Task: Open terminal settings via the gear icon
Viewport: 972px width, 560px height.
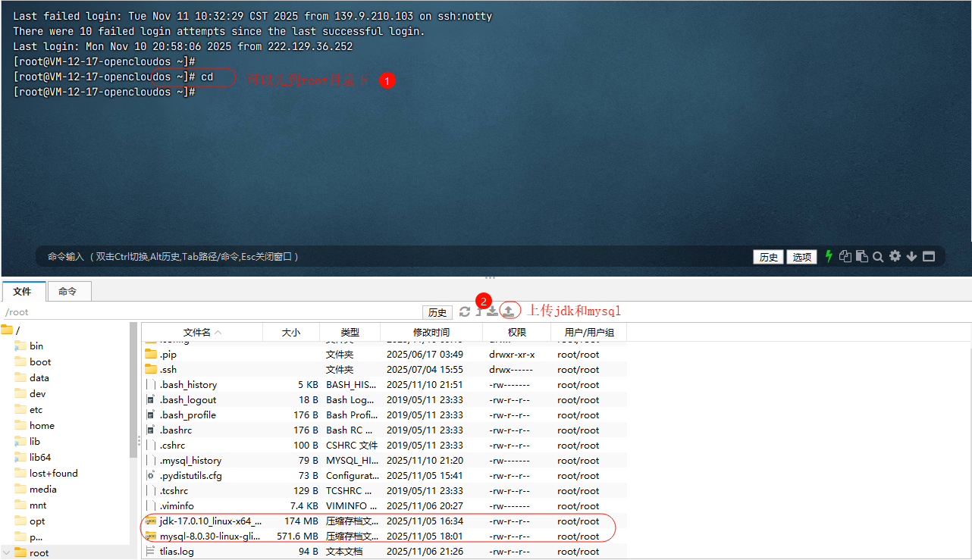Action: coord(895,257)
